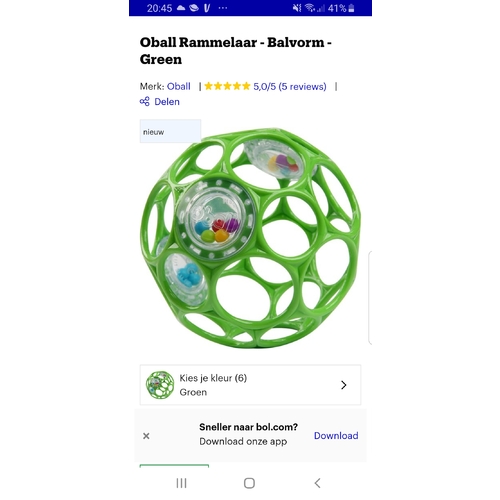Viewport: 500px width, 500px height.
Task: Open the 5 reviews rating link
Action: tap(290, 87)
